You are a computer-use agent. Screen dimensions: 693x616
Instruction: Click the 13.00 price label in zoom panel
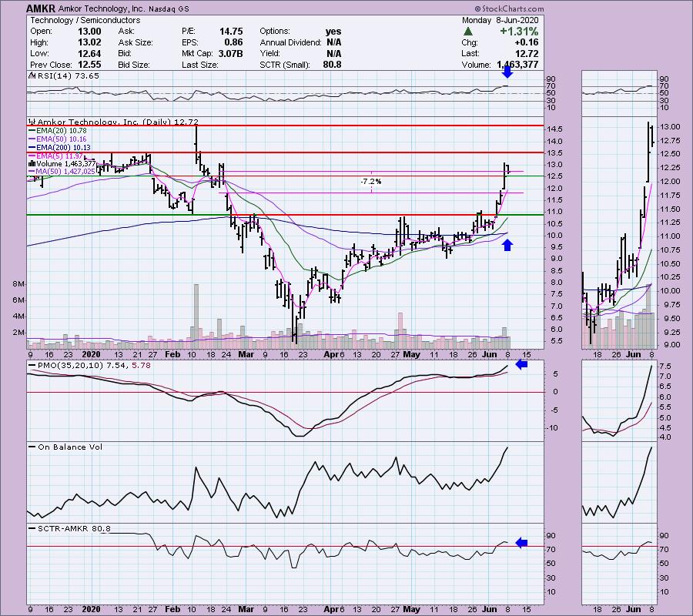(670, 127)
